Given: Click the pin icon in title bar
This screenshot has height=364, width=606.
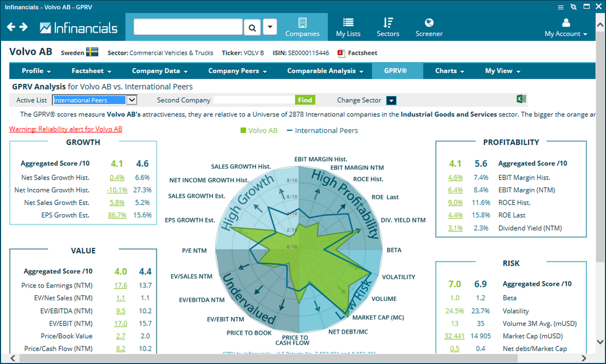Looking at the screenshot, I should click(x=574, y=7).
